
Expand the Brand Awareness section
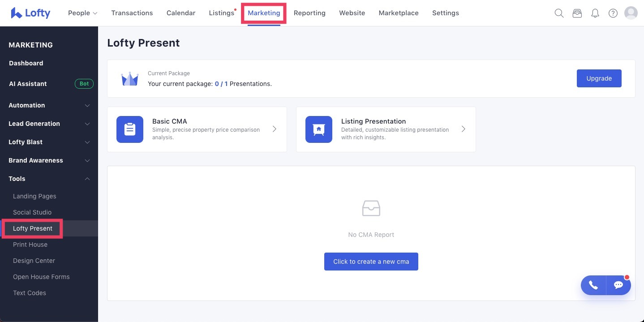coord(49,160)
